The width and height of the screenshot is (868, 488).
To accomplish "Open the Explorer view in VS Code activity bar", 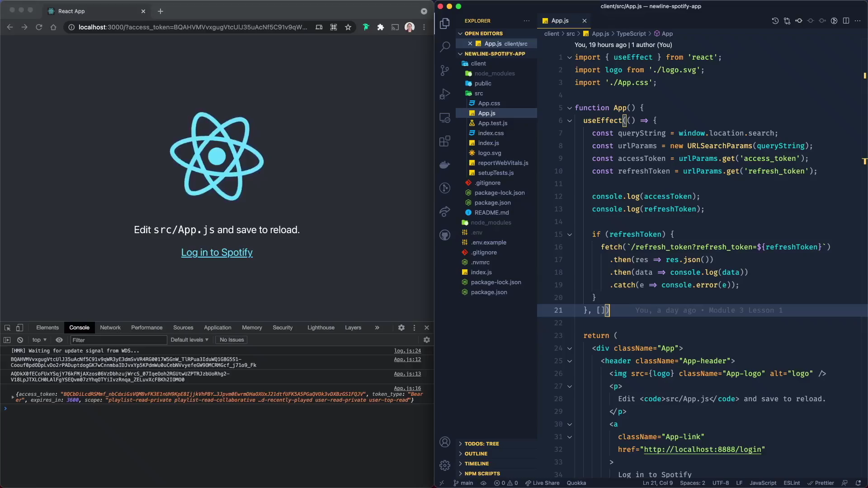I will tap(445, 23).
